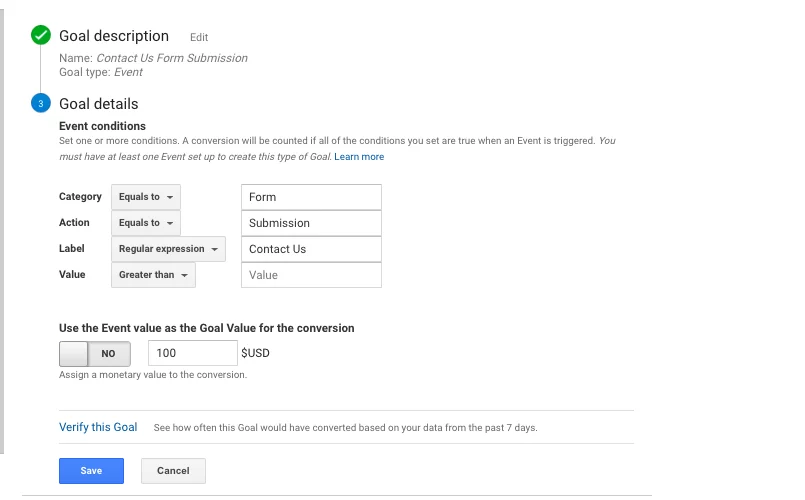Open the Value 'Greater than' dropdown
The image size is (805, 500).
[154, 275]
